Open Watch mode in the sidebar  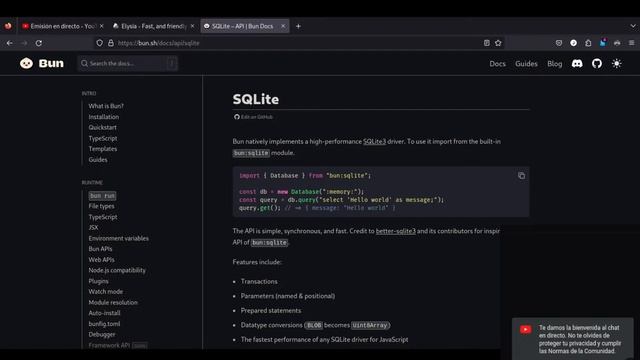pos(106,291)
